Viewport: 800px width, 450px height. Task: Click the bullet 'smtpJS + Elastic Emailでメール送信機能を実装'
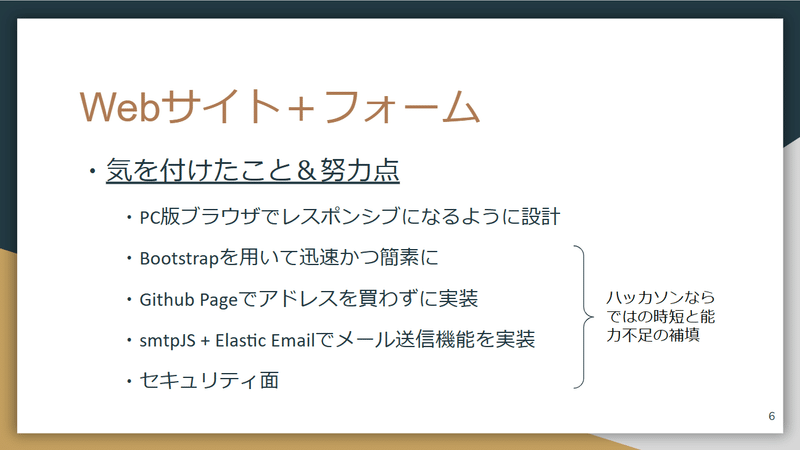(x=337, y=339)
